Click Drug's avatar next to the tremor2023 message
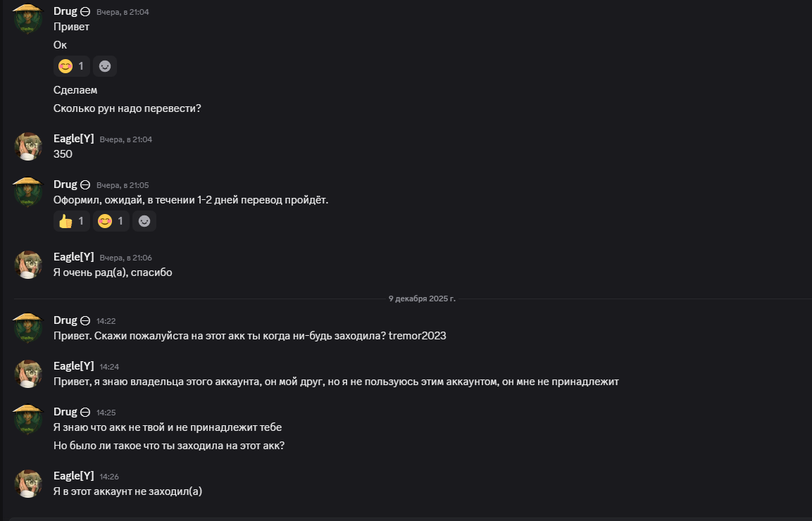This screenshot has width=812, height=521. (x=29, y=328)
